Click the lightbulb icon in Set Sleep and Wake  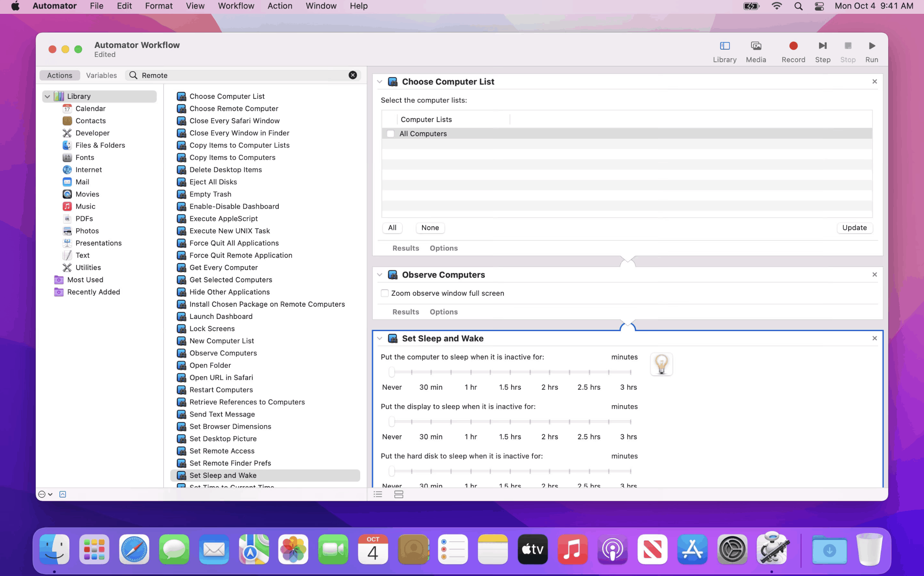point(661,364)
